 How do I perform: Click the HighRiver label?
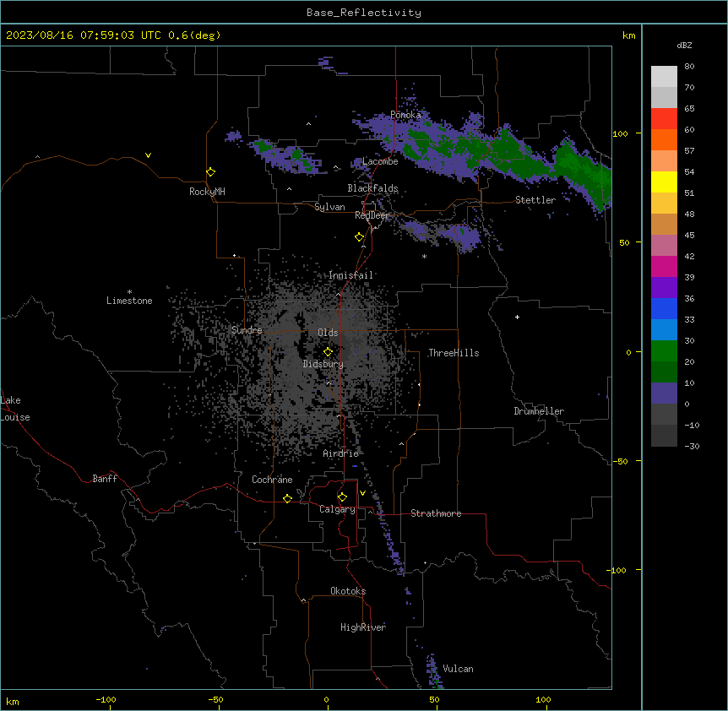coord(363,627)
